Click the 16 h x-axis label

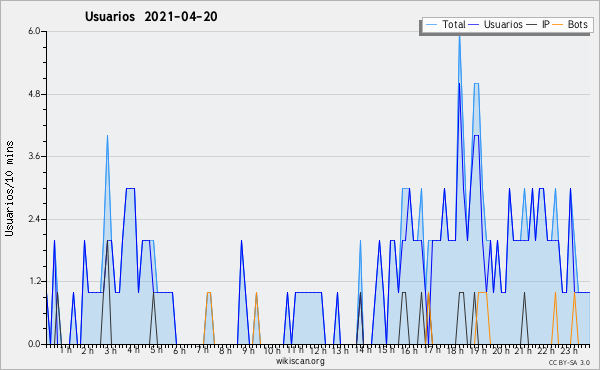[x=409, y=350]
